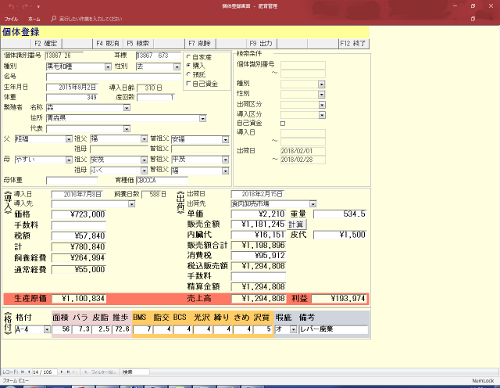Go to the first record
This screenshot has height=388, width=500.
[x=23, y=372]
